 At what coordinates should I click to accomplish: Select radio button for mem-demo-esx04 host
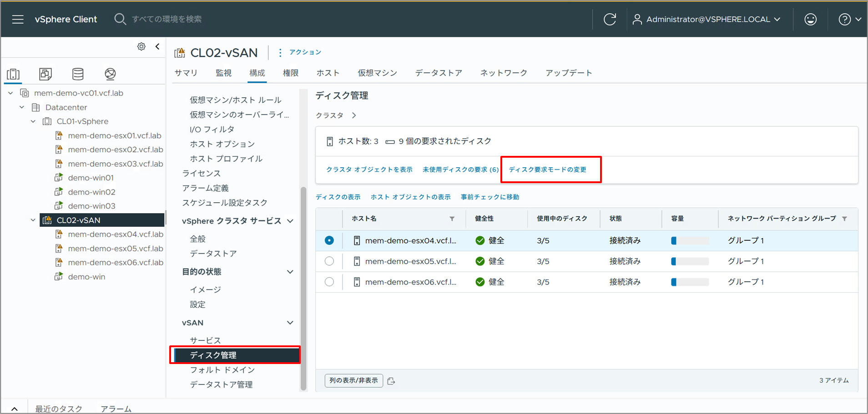329,240
